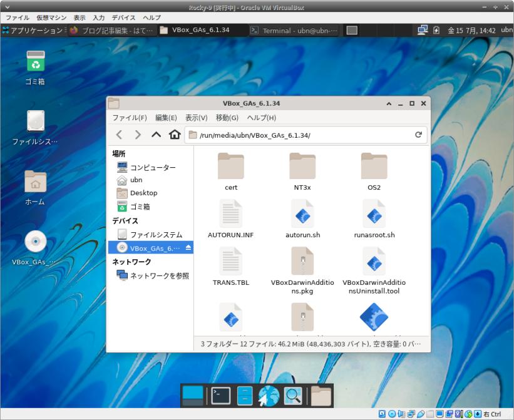The width and height of the screenshot is (514, 420).
Task: Open the file manager 表示(V) menu
Action: (197, 118)
